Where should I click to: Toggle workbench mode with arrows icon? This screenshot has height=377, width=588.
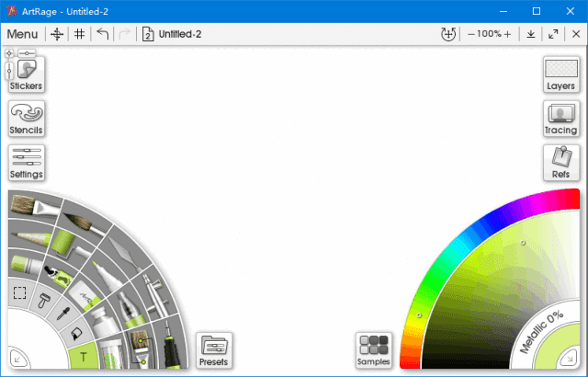coord(553,34)
